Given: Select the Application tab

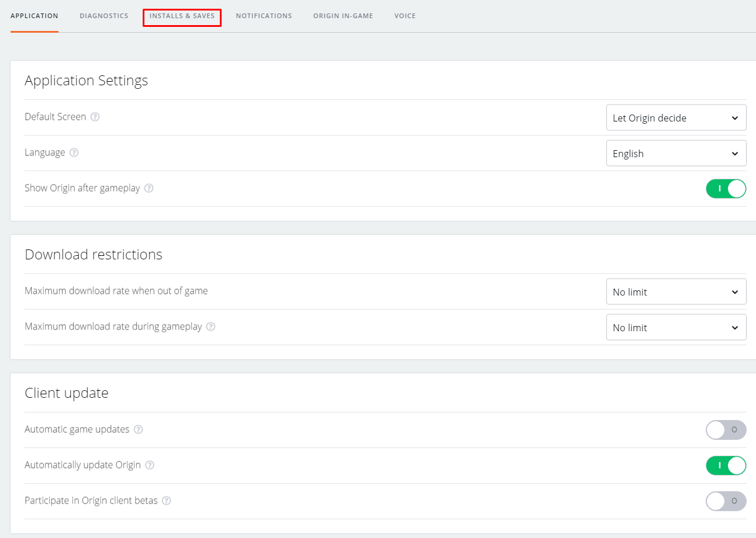Looking at the screenshot, I should 34,16.
